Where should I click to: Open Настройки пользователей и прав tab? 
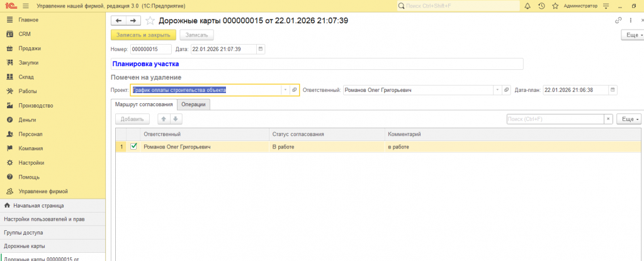pyautogui.click(x=53, y=219)
